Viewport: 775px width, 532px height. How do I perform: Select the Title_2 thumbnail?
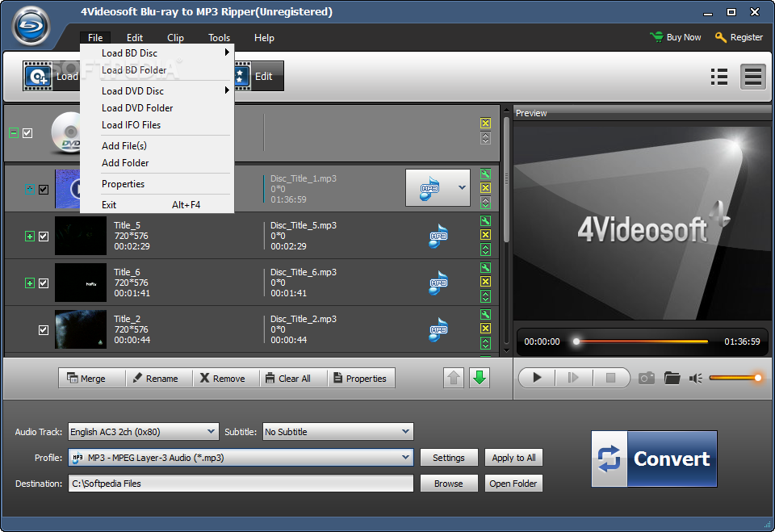(81, 329)
